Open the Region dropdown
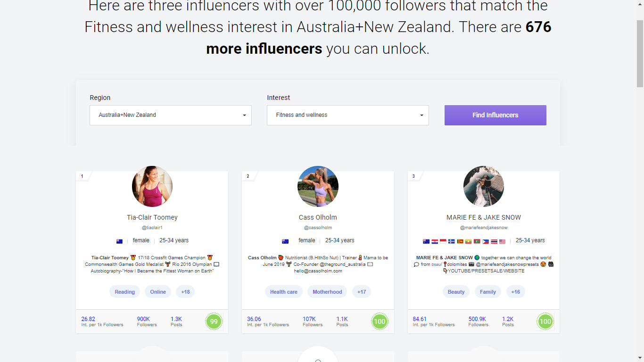The height and width of the screenshot is (362, 644). (170, 115)
